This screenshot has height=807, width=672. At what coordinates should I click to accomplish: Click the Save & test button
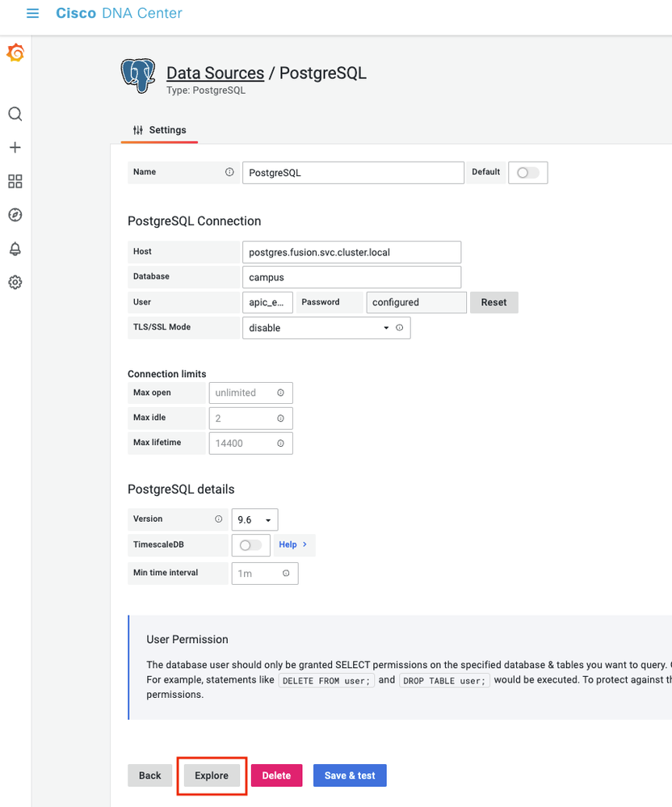click(350, 775)
